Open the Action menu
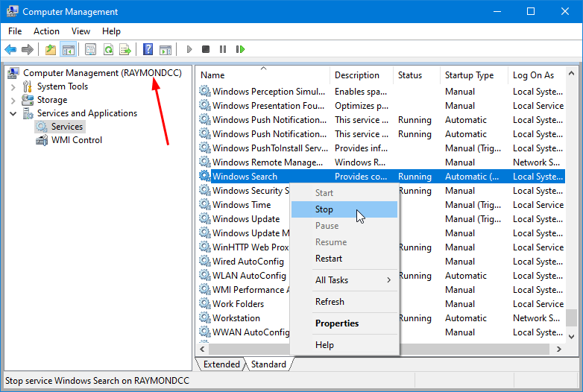This screenshot has height=392, width=583. [x=46, y=31]
